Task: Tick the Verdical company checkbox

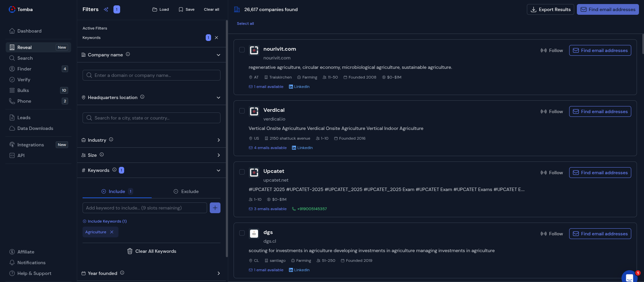Action: (x=242, y=111)
